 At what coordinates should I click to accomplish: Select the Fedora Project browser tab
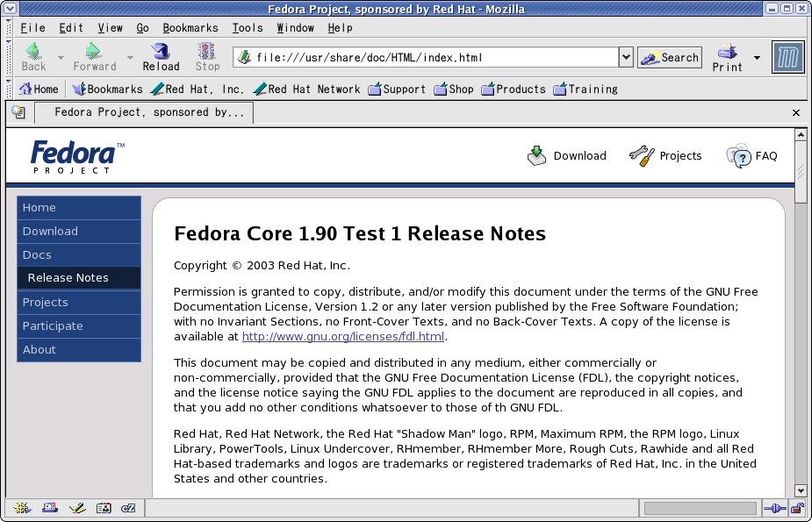pyautogui.click(x=144, y=112)
